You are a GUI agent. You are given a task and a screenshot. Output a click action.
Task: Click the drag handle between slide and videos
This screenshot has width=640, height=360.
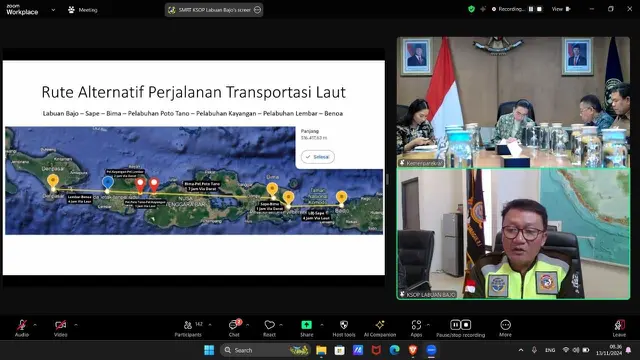387,179
